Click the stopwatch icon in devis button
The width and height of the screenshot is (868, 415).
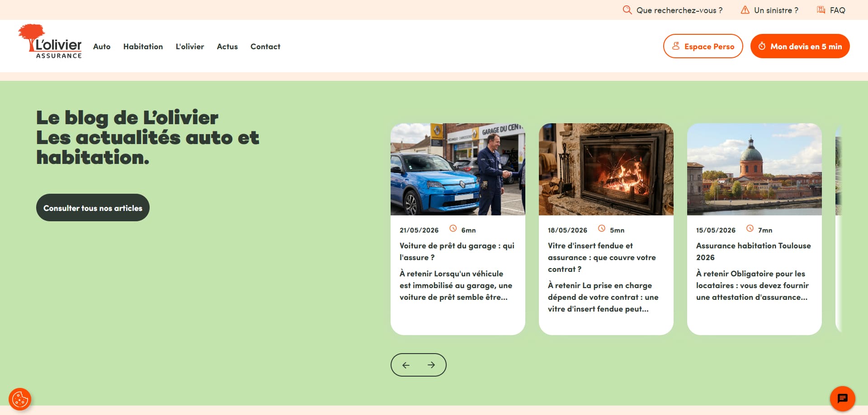pyautogui.click(x=762, y=46)
